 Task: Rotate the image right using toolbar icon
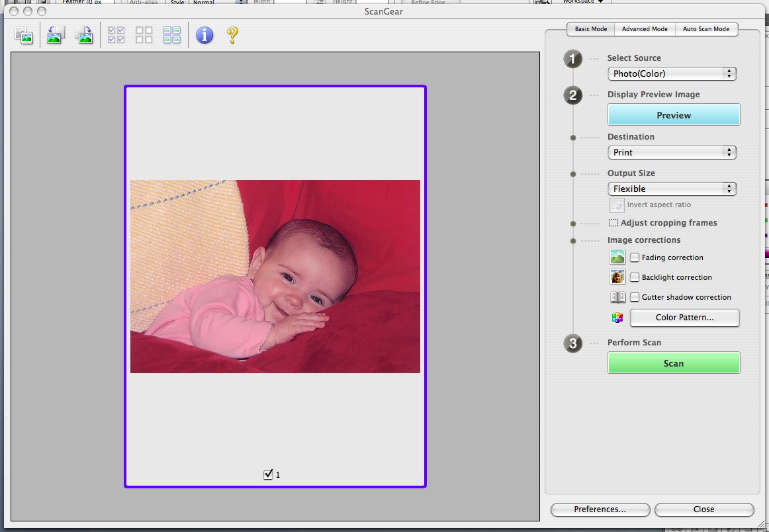coord(85,35)
